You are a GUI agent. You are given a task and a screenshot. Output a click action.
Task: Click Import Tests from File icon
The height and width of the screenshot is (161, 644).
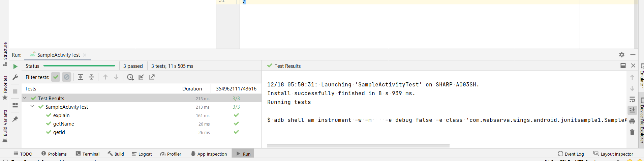(x=141, y=77)
